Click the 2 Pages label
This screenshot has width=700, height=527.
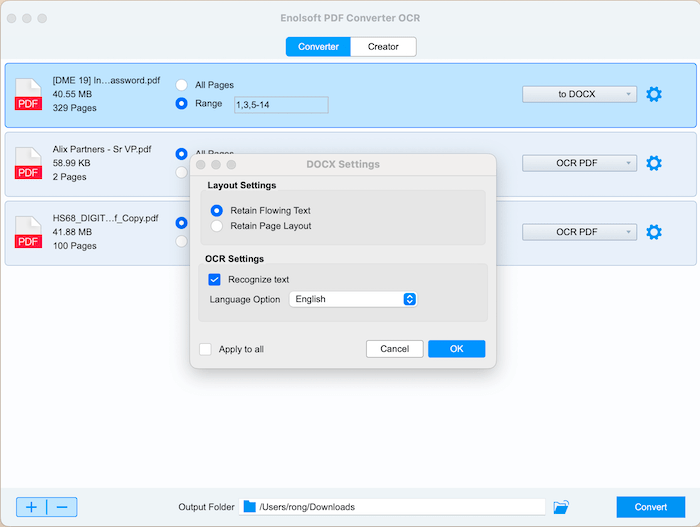[x=70, y=177]
